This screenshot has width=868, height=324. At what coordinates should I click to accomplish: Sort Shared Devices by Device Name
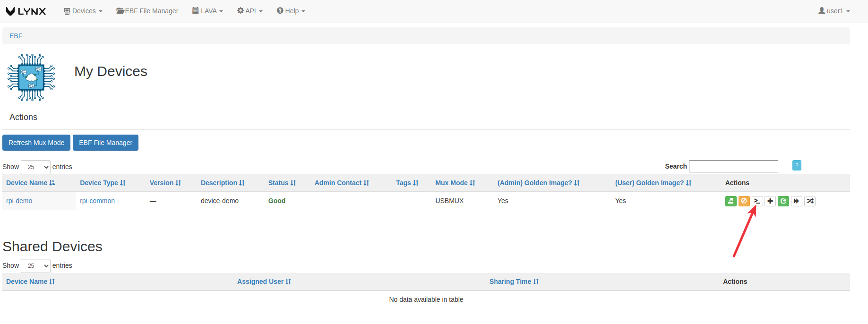[31, 281]
